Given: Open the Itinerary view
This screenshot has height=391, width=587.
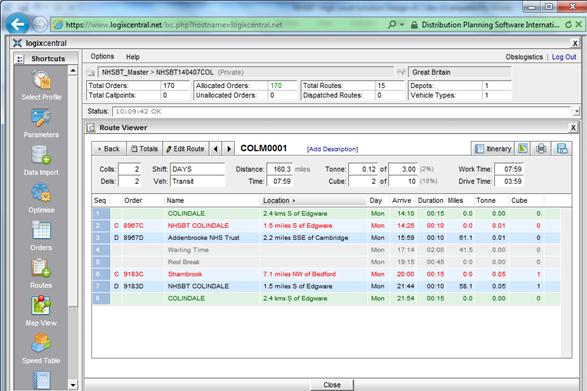Looking at the screenshot, I should click(x=493, y=149).
